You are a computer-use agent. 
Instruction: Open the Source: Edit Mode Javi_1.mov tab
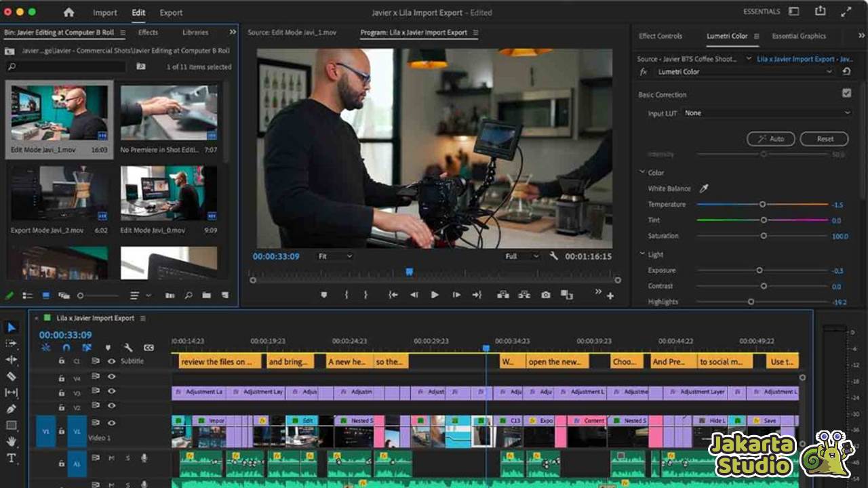click(292, 33)
